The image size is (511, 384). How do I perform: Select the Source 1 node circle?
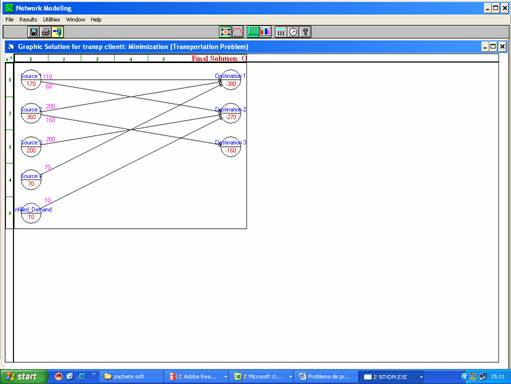(x=31, y=80)
